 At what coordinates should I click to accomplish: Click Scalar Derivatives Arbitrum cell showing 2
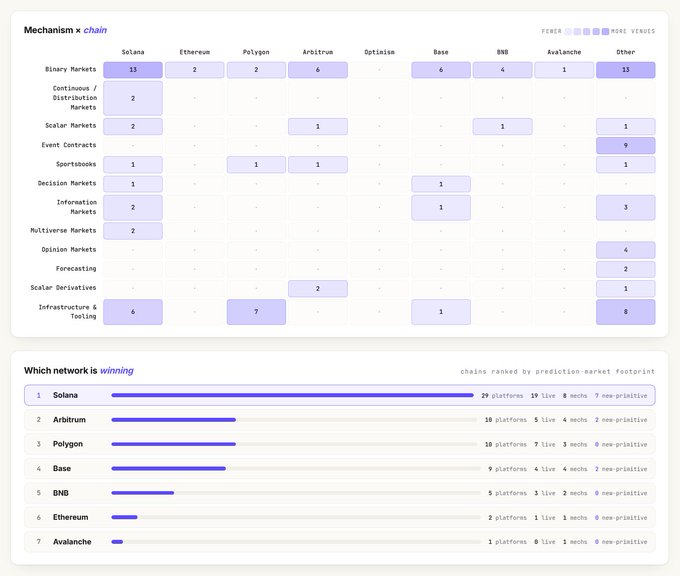pos(317,288)
